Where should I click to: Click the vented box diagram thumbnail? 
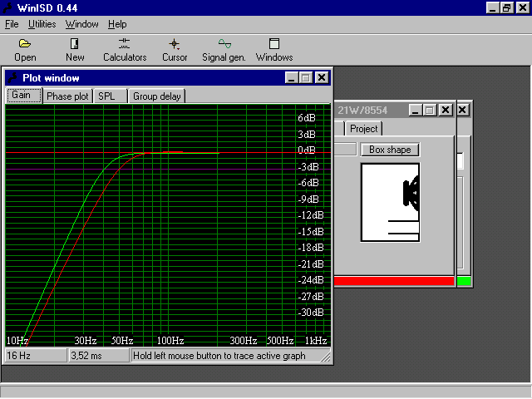[390, 203]
